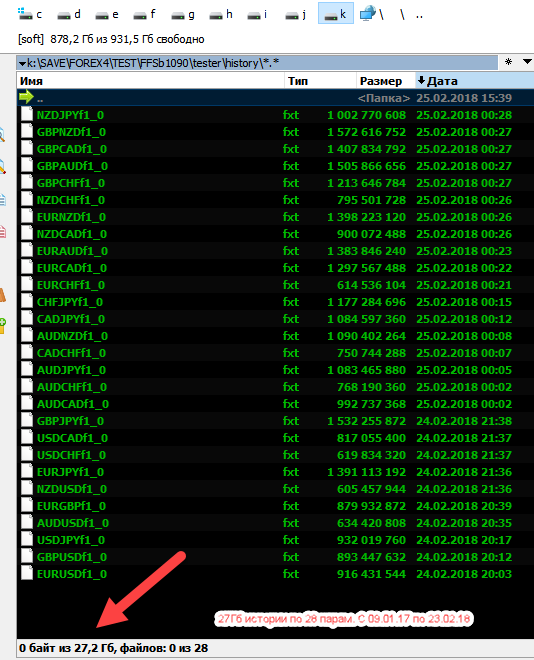Click the file icon next to EURUSDf1_0

27,573
